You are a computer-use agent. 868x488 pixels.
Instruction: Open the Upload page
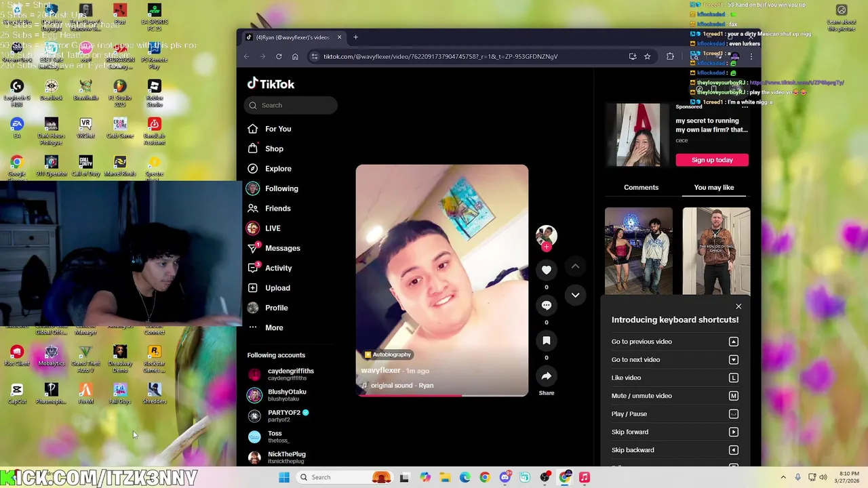click(x=269, y=288)
